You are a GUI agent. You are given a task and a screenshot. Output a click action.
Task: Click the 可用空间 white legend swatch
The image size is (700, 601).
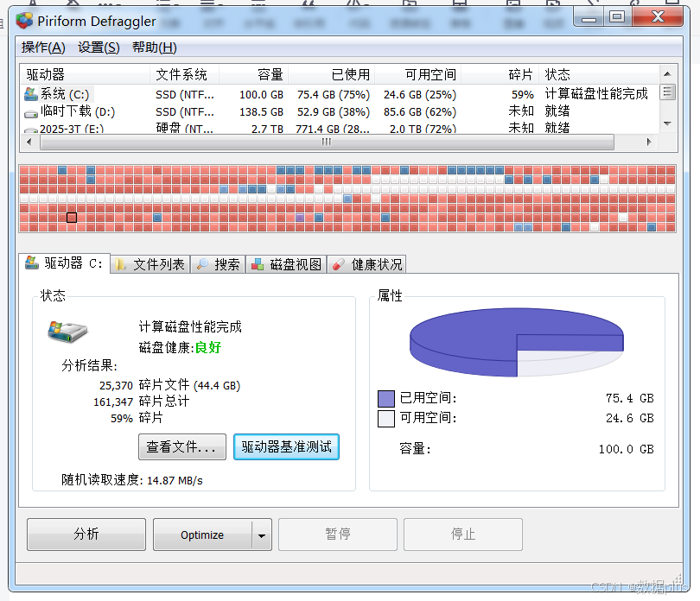386,419
